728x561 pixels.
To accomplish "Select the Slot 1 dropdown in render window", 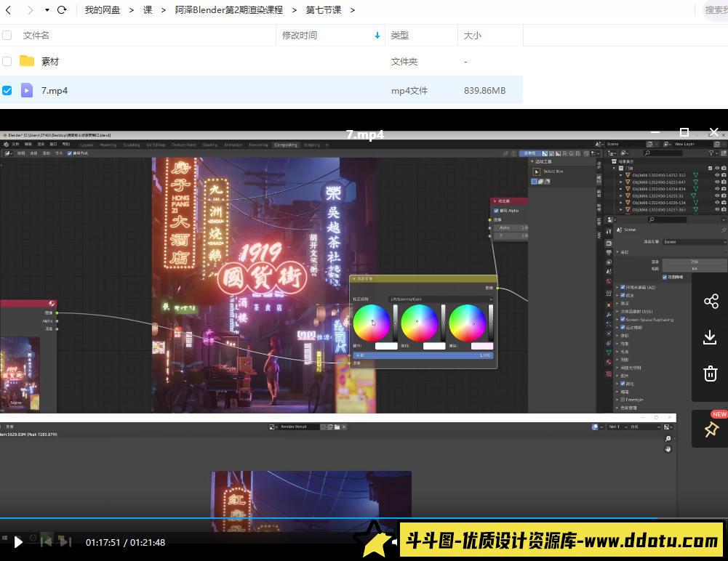I will coord(616,427).
